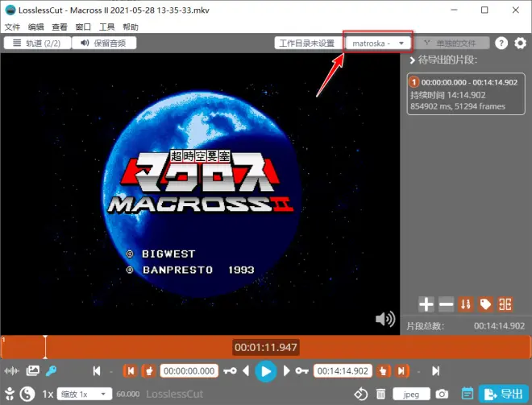The image size is (532, 405).
Task: Toggle the 保留音频 keep audio button
Action: [104, 43]
